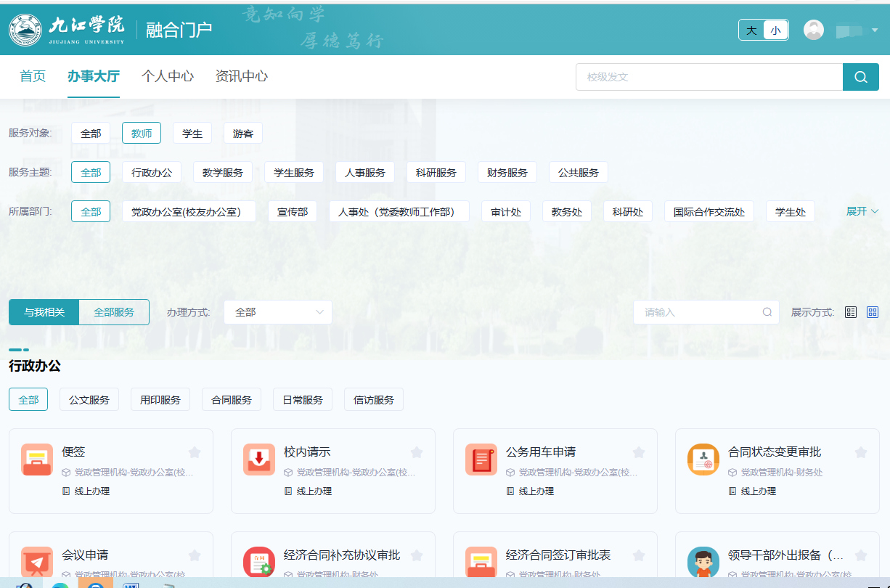This screenshot has height=588, width=890.
Task: Click the 请输入 service search field
Action: pyautogui.click(x=697, y=312)
